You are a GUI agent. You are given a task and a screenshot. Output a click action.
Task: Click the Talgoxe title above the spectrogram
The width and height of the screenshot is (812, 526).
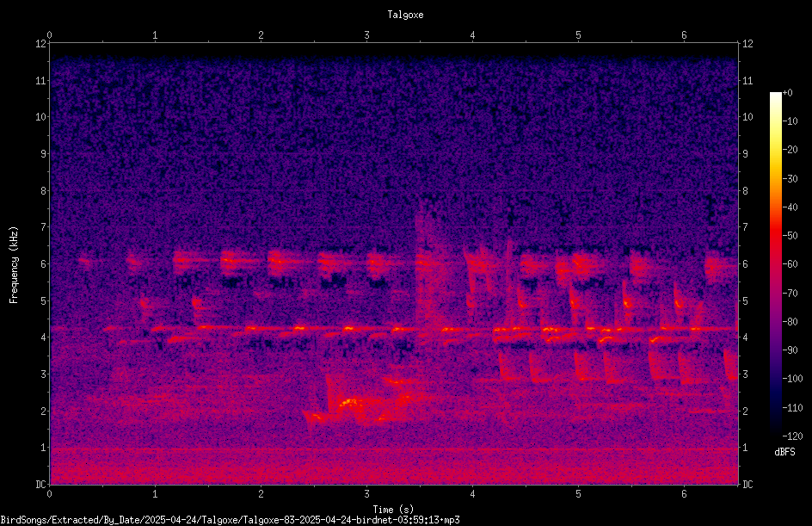click(405, 15)
